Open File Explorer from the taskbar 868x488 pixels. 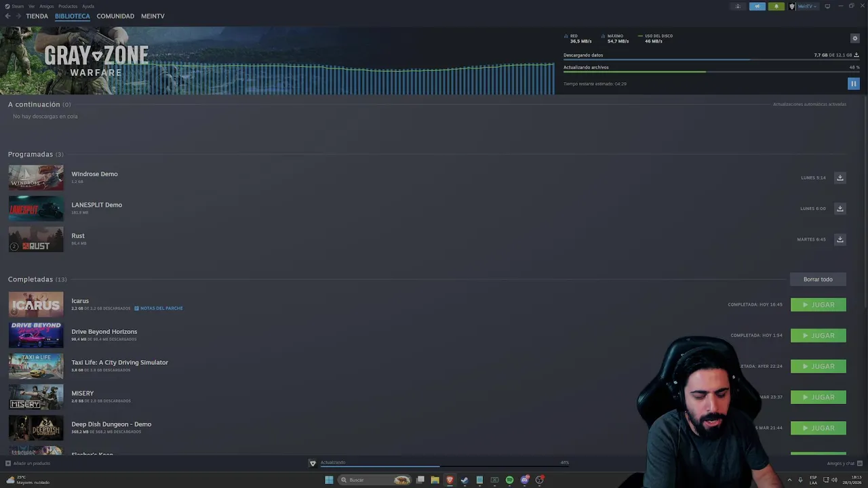(x=435, y=480)
